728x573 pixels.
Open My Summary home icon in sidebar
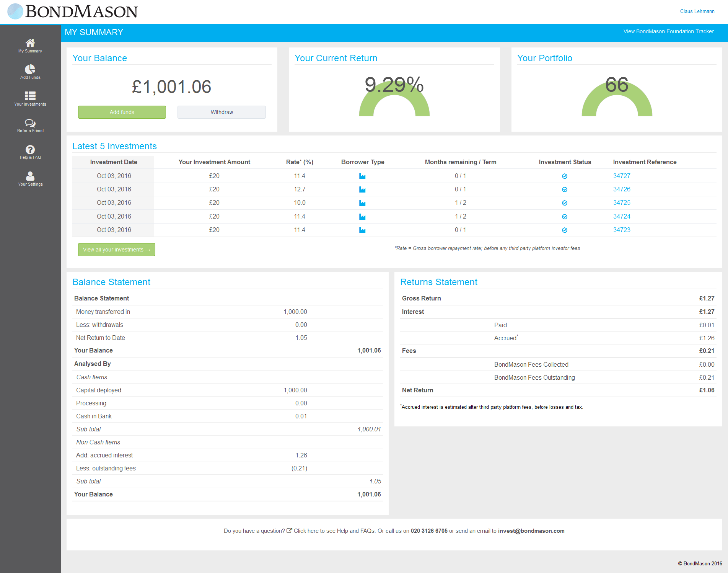[30, 42]
